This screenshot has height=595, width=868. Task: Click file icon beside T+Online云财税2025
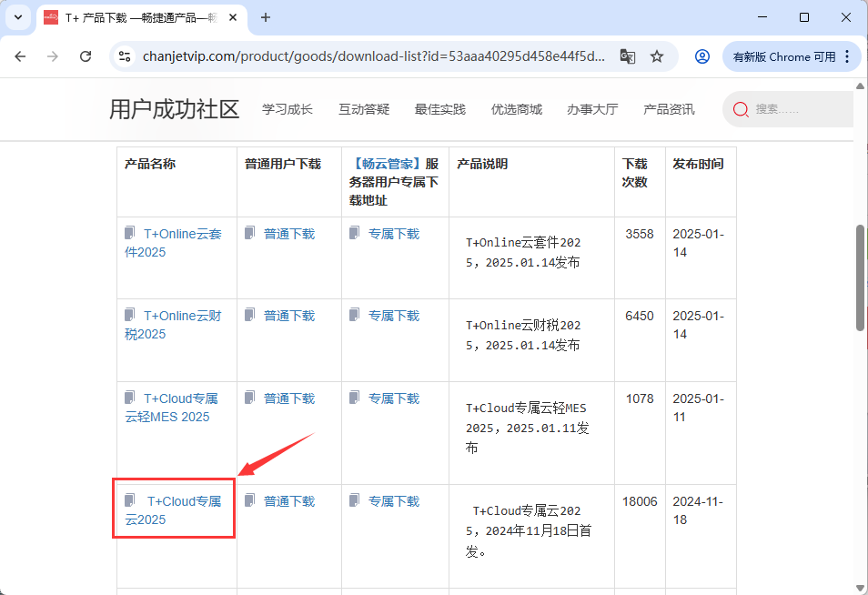(130, 315)
